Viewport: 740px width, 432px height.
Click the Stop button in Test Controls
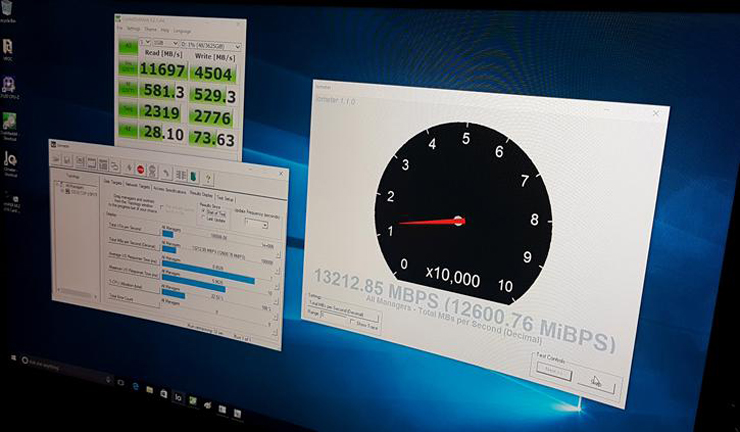597,382
